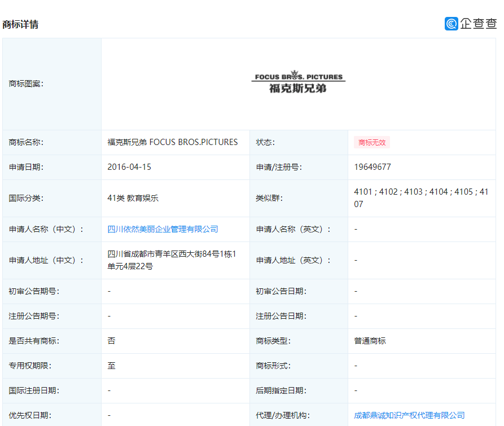Select registration number 19649677
The image size is (504, 426).
point(372,167)
